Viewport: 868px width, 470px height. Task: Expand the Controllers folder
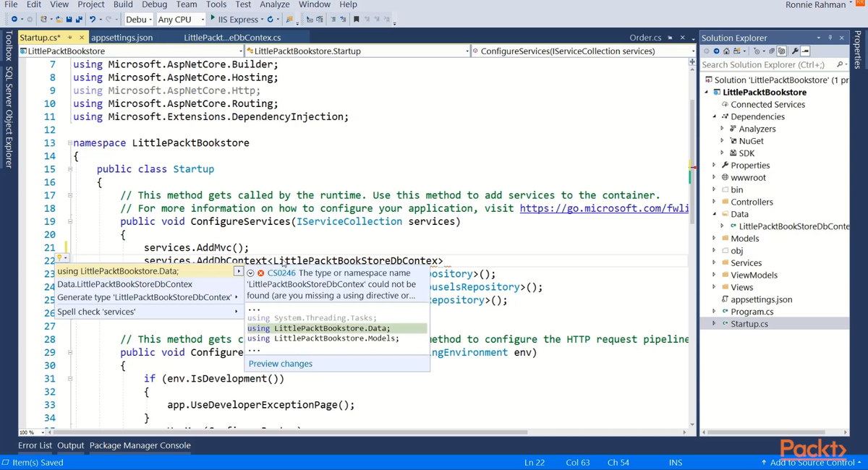(715, 202)
